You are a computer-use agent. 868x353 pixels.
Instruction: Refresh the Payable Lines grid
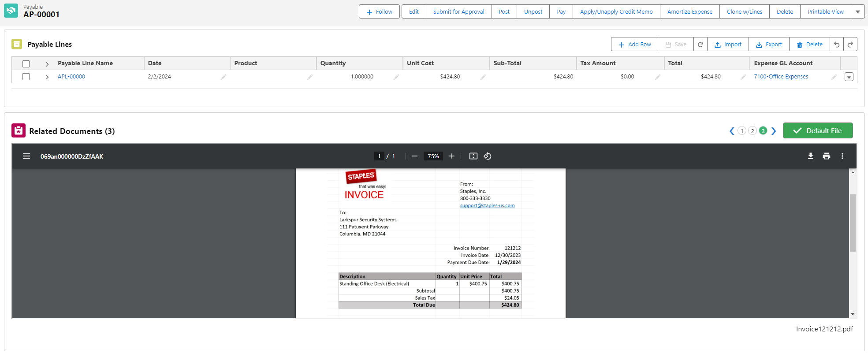pyautogui.click(x=700, y=45)
